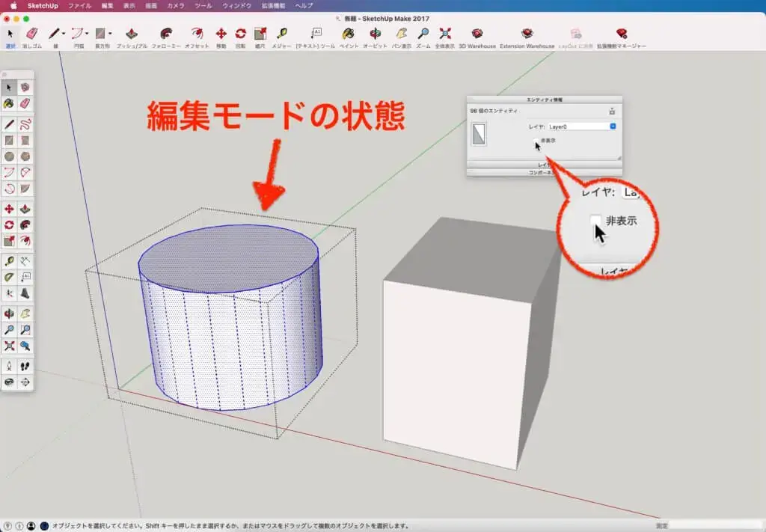This screenshot has height=532, width=766.
Task: Click the question mark icon in the status bar
Action: 7,526
